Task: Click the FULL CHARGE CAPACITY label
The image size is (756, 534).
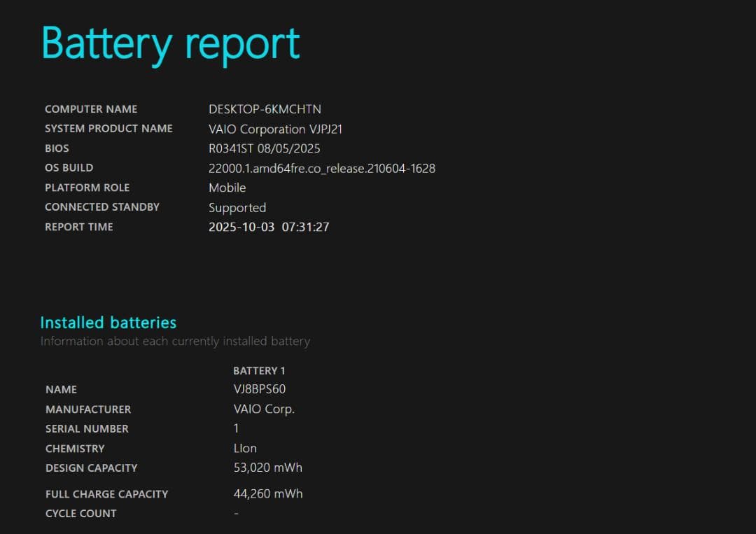Action: click(106, 493)
